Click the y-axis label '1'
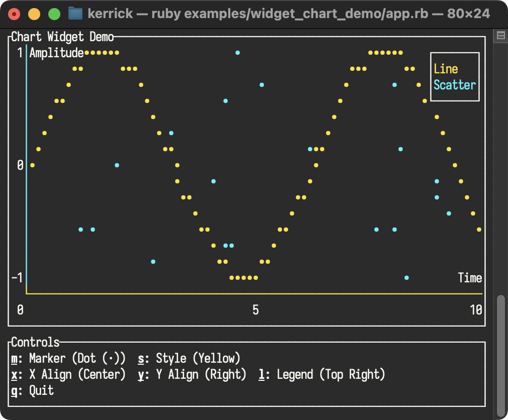508x420 pixels. click(x=20, y=53)
